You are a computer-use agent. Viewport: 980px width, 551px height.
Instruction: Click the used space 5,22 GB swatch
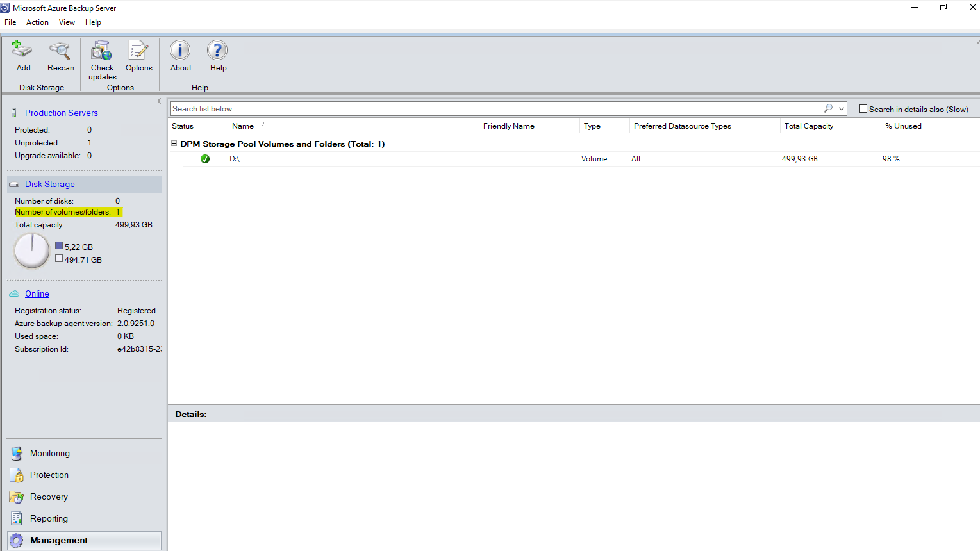point(59,246)
